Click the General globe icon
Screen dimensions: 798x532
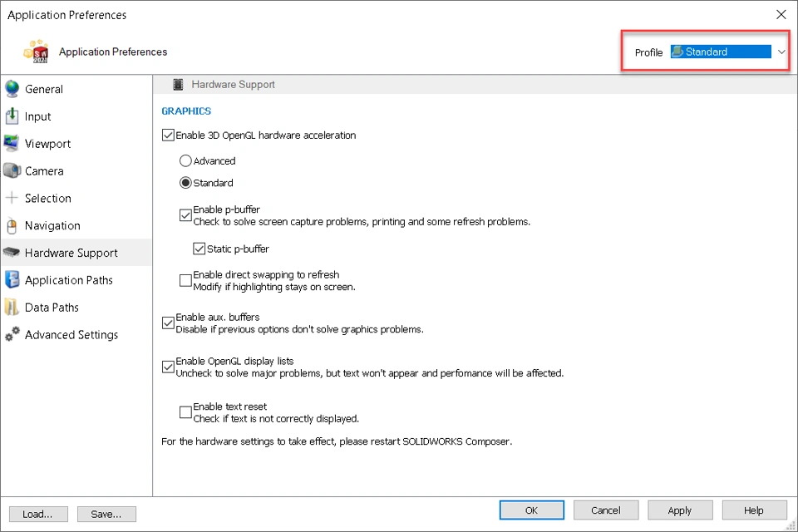pyautogui.click(x=12, y=89)
